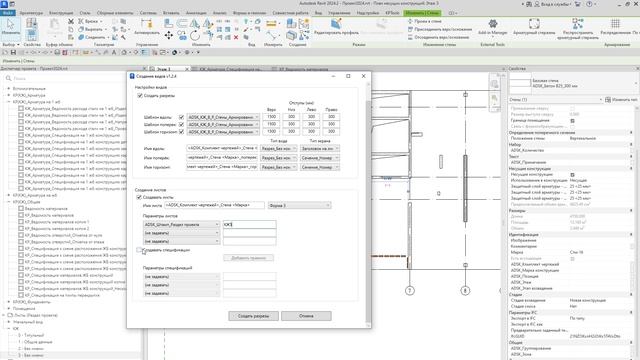Viewport: 640px width, 360px height.
Task: Click grid bubble 7 in the drawing view
Action: pyautogui.click(x=410, y=291)
